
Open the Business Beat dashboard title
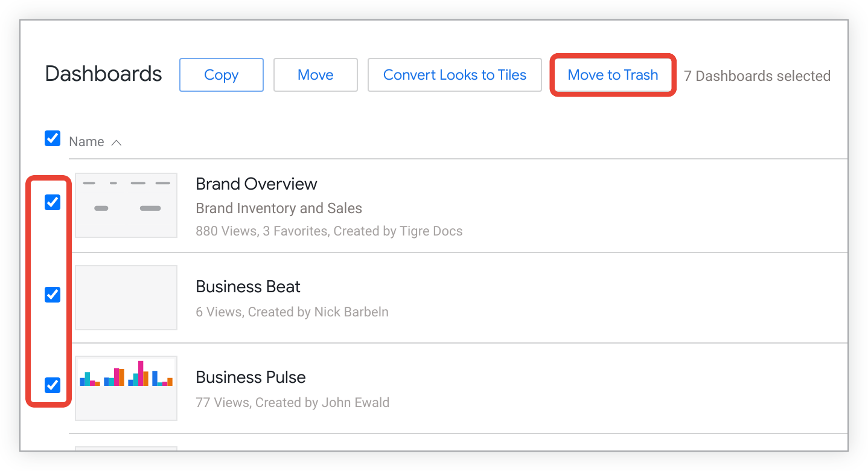247,286
